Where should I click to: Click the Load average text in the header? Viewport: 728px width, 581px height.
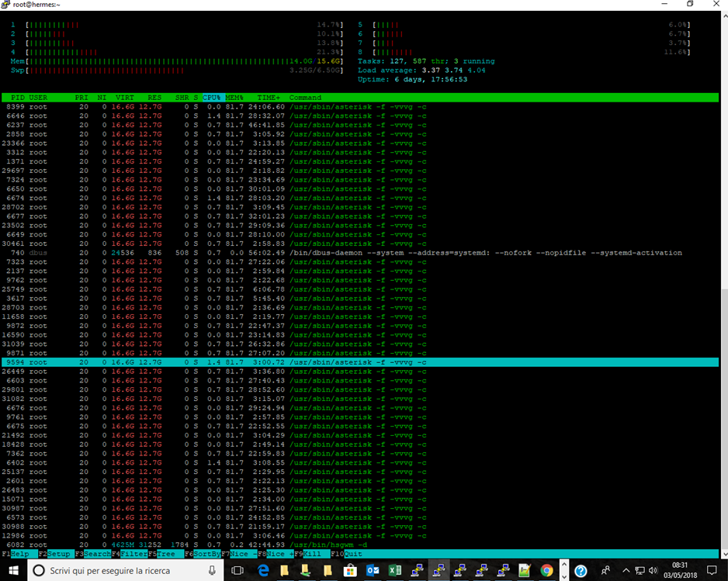(421, 70)
